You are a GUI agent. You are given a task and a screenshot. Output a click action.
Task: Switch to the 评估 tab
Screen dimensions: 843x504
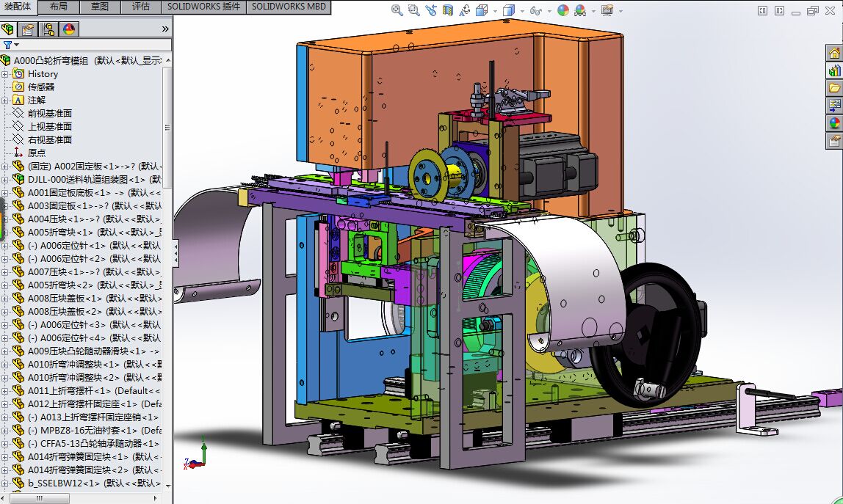141,7
